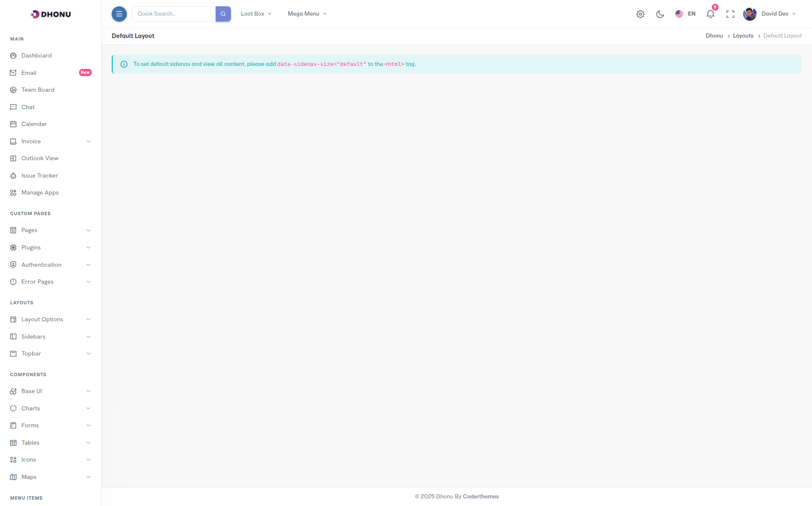Open the Email menu item

pos(29,73)
